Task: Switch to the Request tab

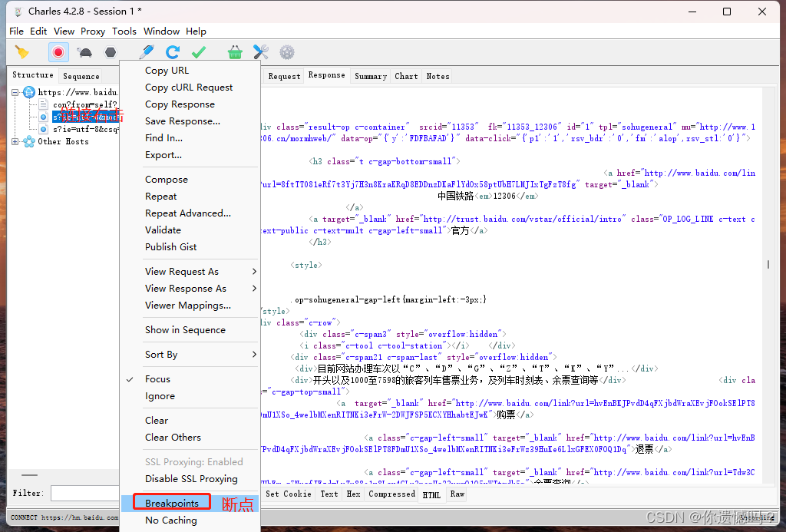Action: click(x=284, y=76)
